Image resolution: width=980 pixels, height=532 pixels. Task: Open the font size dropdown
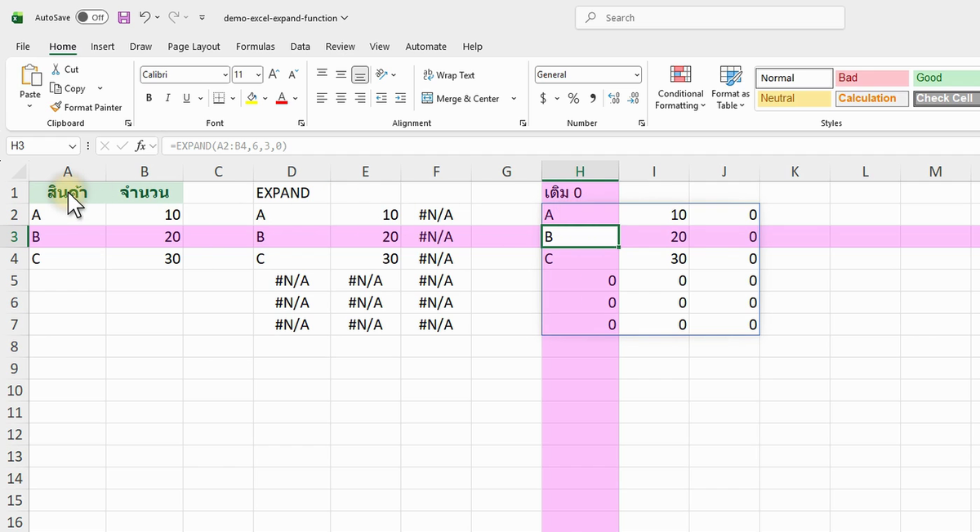pyautogui.click(x=259, y=74)
